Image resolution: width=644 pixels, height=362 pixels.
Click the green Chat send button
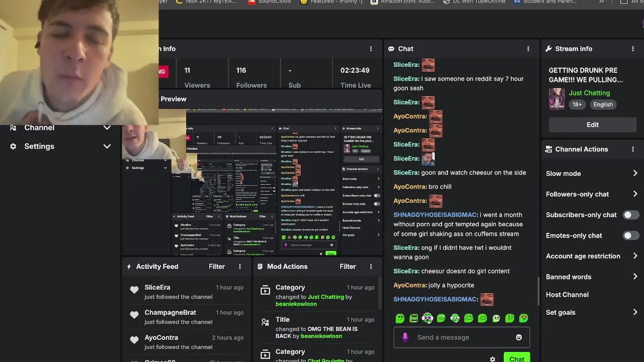pos(517,358)
